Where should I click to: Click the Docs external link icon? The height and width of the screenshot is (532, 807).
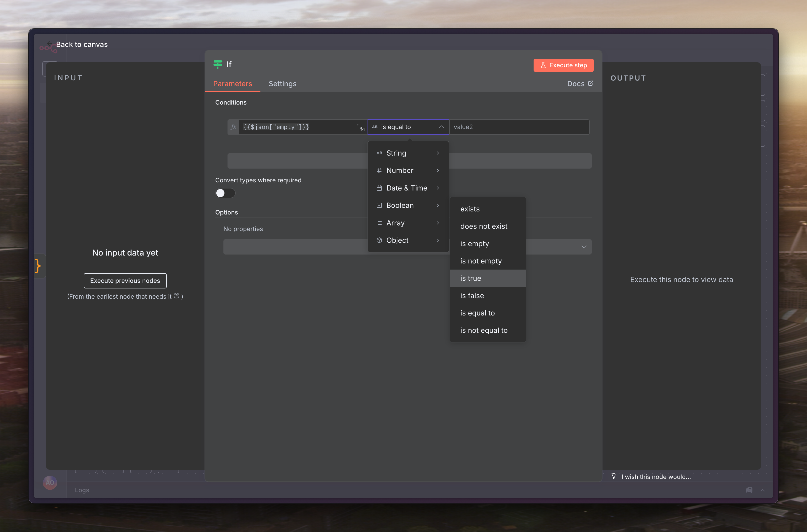pos(590,83)
